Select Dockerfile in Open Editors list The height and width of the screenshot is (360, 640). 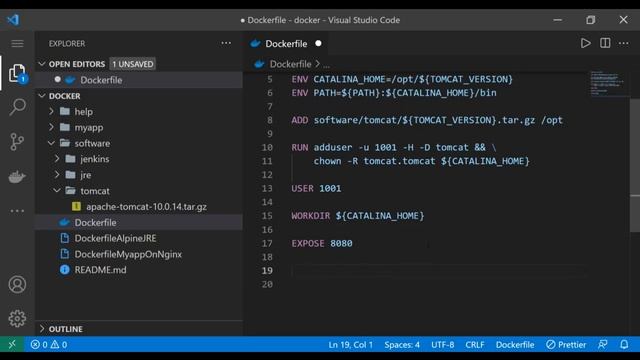pos(139,80)
